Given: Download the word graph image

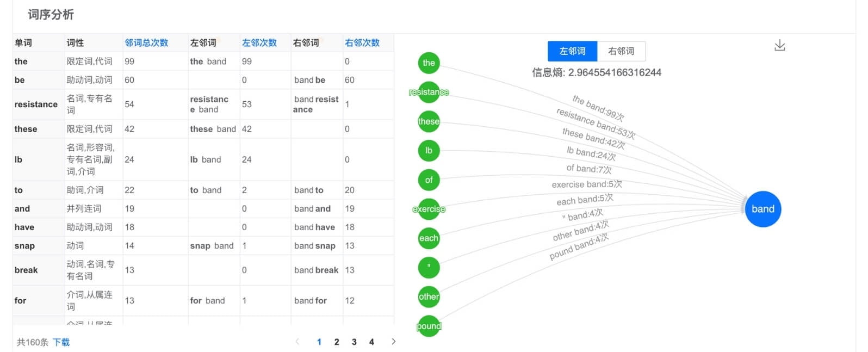Looking at the screenshot, I should 779,45.
